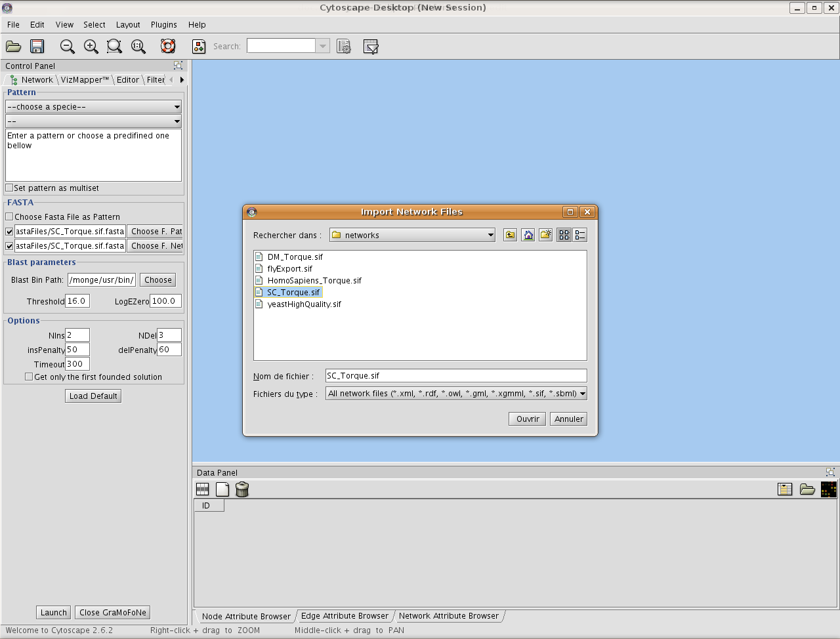Toggle 'Set pattern as multiset' checkbox
The height and width of the screenshot is (639, 840).
pos(9,188)
